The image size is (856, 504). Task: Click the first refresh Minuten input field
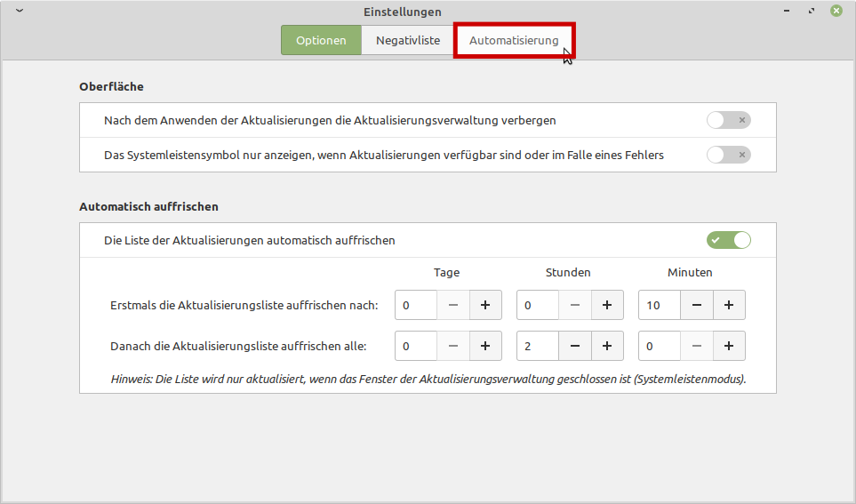(659, 305)
